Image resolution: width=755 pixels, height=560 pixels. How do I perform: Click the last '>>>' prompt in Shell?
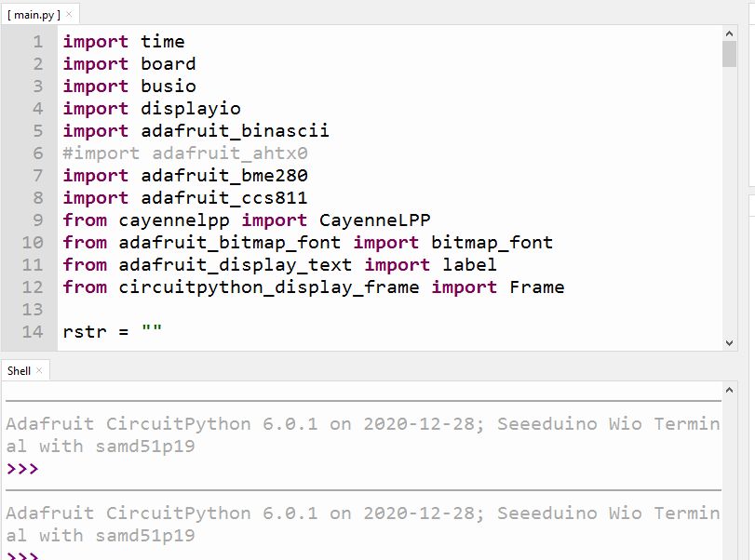click(x=22, y=555)
